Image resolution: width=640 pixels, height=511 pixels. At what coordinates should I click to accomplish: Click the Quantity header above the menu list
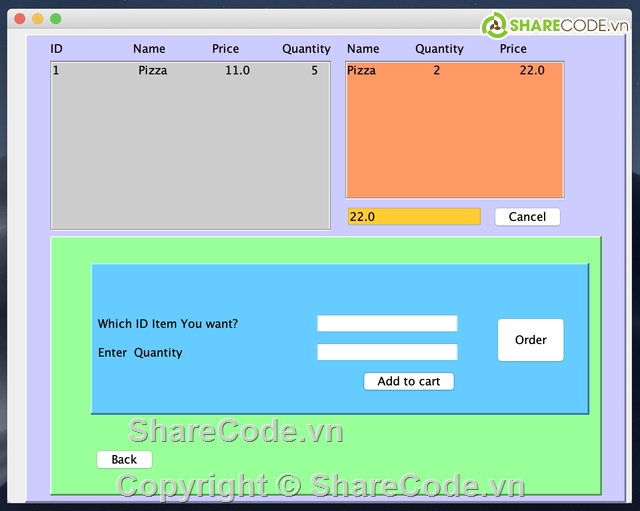click(x=306, y=49)
